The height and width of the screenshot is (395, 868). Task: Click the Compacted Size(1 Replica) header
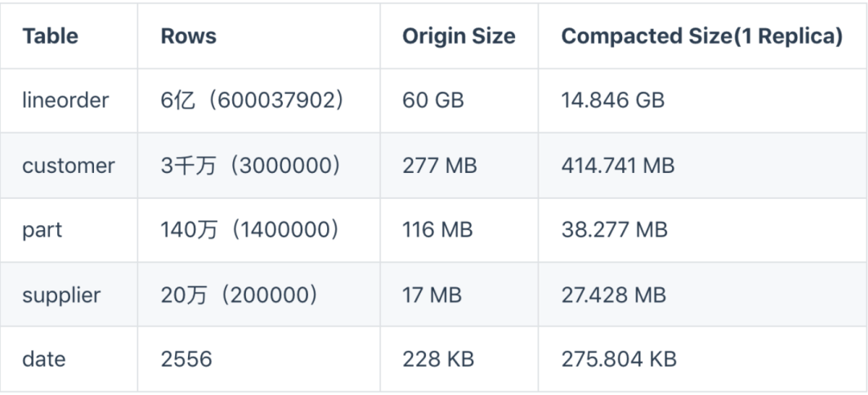702,36
